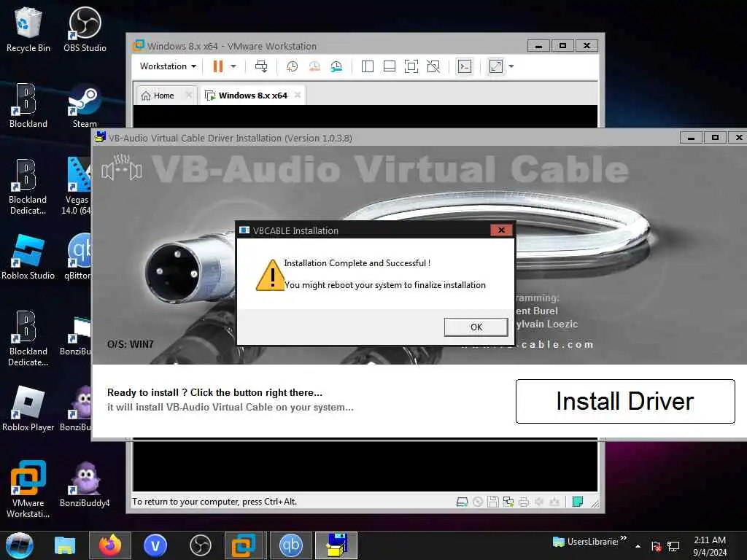747x560 pixels.
Task: Expand the power options arrow next to pause
Action: point(233,66)
